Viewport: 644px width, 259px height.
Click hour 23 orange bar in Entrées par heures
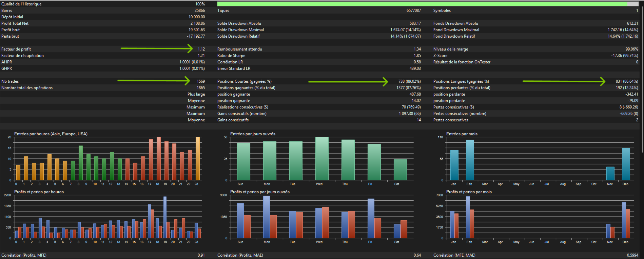pyautogui.click(x=197, y=159)
